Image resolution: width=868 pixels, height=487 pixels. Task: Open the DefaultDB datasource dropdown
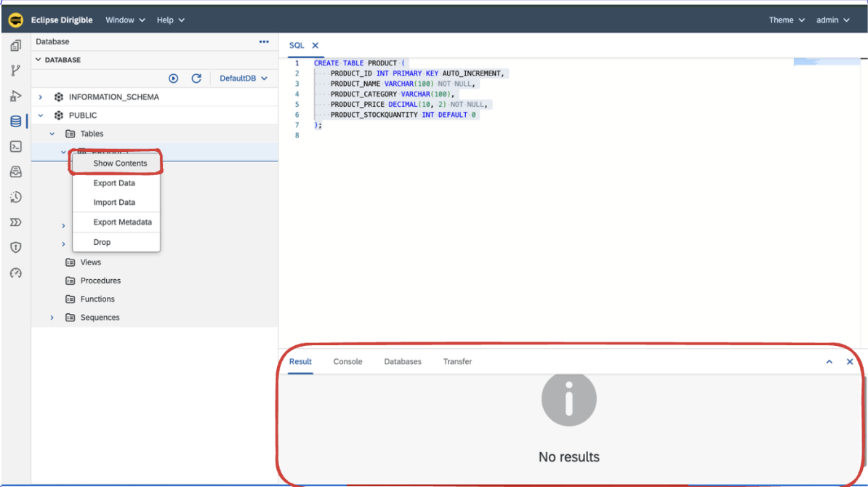tap(244, 79)
